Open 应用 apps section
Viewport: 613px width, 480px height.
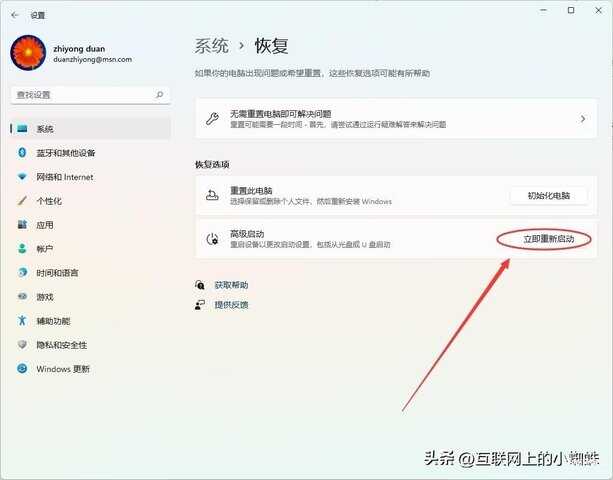tap(45, 225)
